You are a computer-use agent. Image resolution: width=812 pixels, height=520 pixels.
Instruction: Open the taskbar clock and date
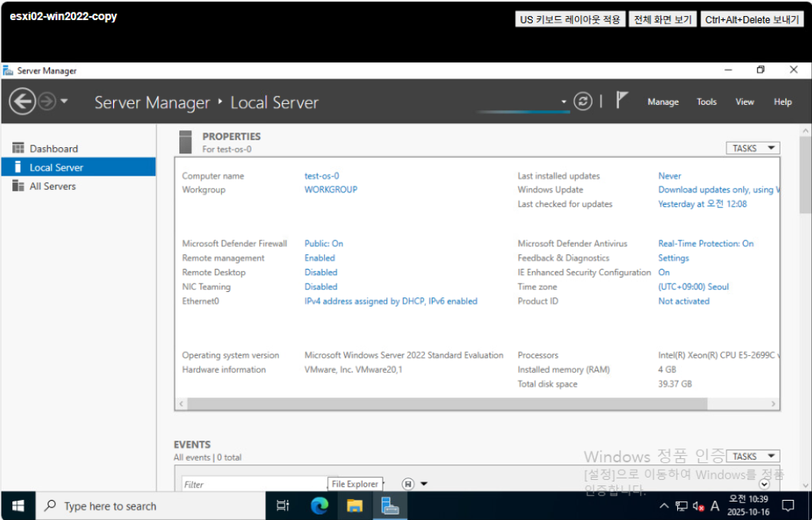pyautogui.click(x=748, y=505)
